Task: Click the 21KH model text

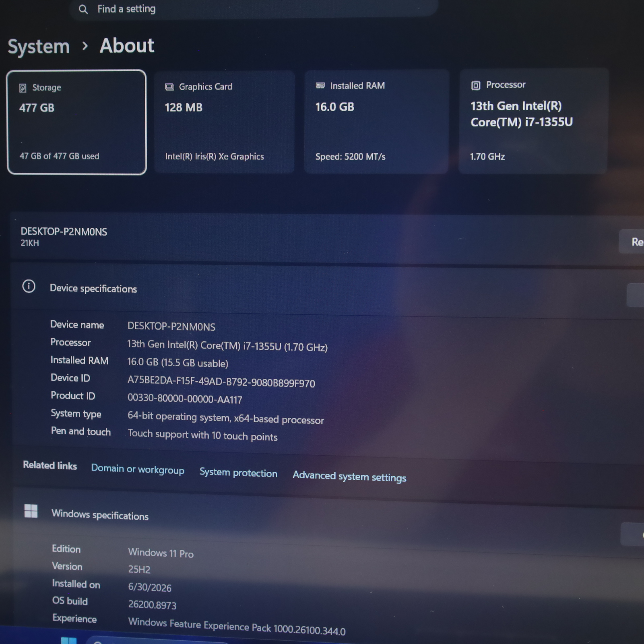Action: pos(30,243)
